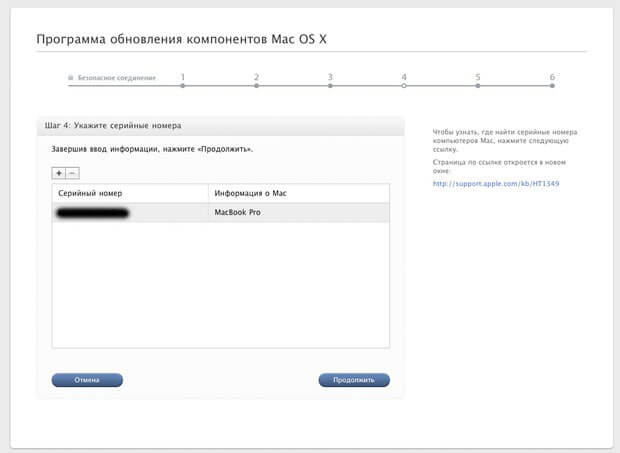Click the Программа обновления компонентов Mac OS X title
The height and width of the screenshot is (453, 620).
(x=181, y=39)
